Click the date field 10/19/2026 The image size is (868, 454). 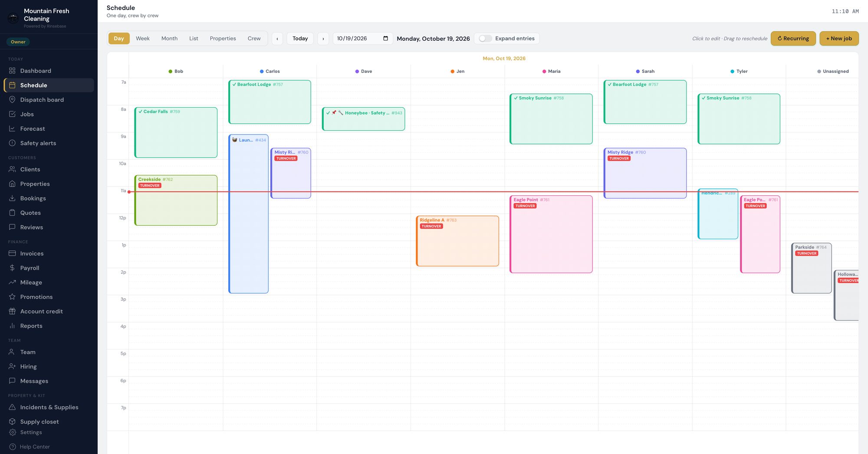pos(363,39)
